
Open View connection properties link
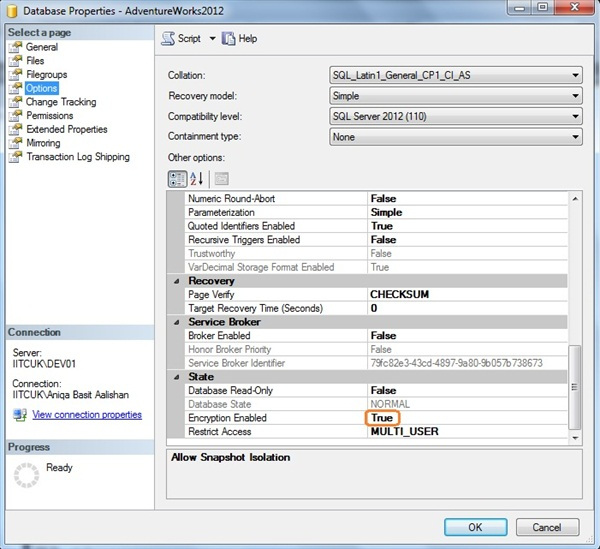pyautogui.click(x=87, y=415)
